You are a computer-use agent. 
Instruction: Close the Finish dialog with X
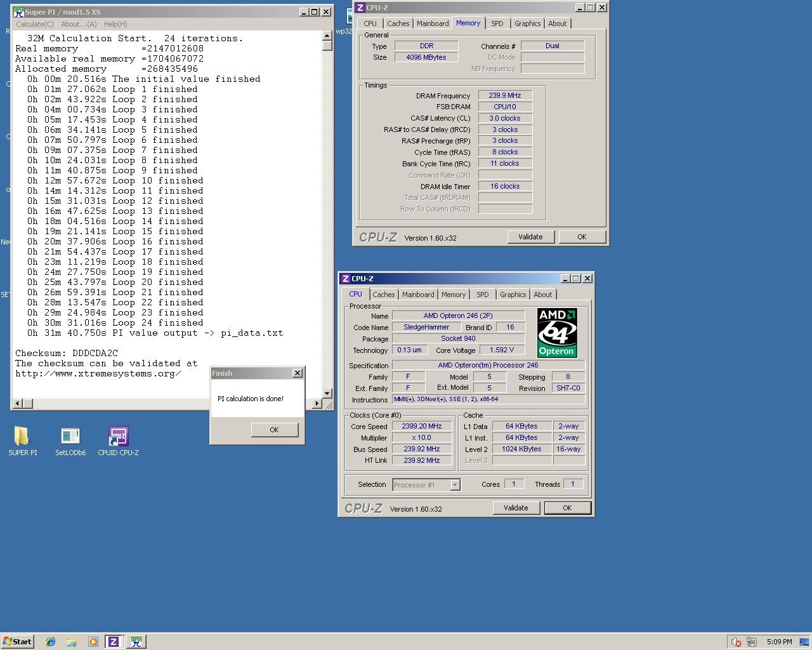298,373
